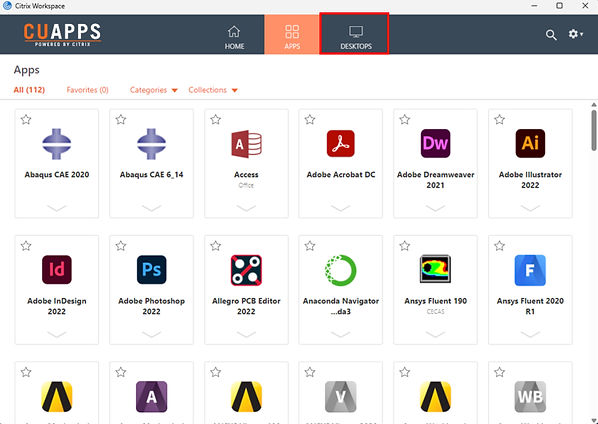The image size is (598, 424).
Task: Expand the chevron below Adobe InDesign 2022
Action: [56, 334]
